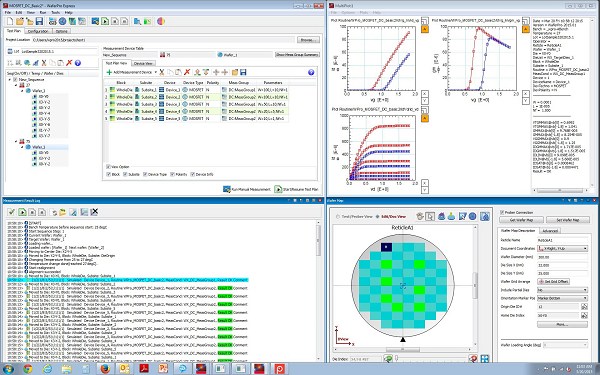Click the Set Wafer Map button

click(567, 220)
